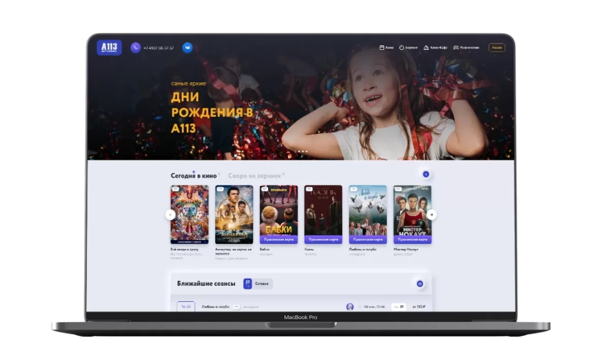The image size is (602, 364).
Task: Click the 'Мистер Нокаут' title under its poster
Action: pyautogui.click(x=406, y=250)
